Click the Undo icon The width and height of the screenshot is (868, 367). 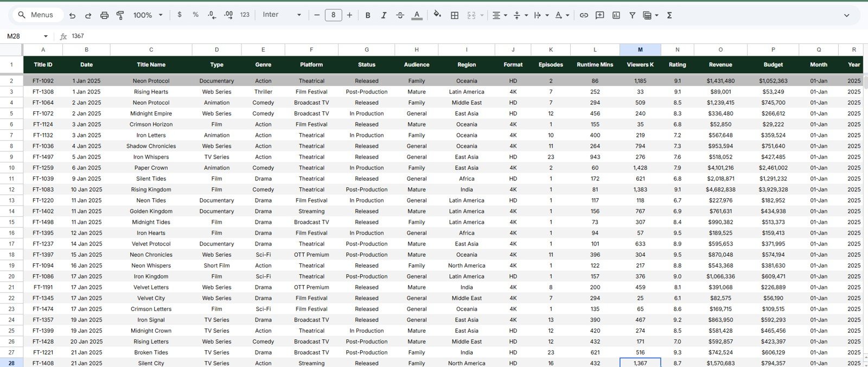[x=72, y=15]
